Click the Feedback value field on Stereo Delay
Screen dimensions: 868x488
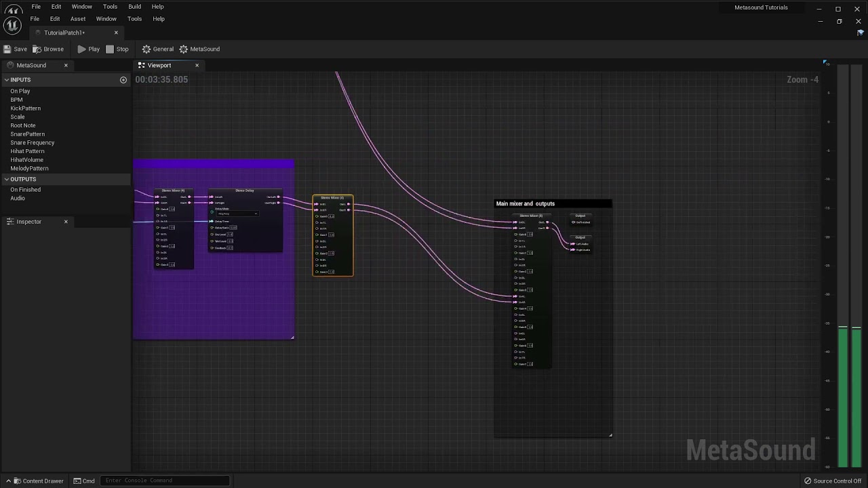[x=230, y=248]
